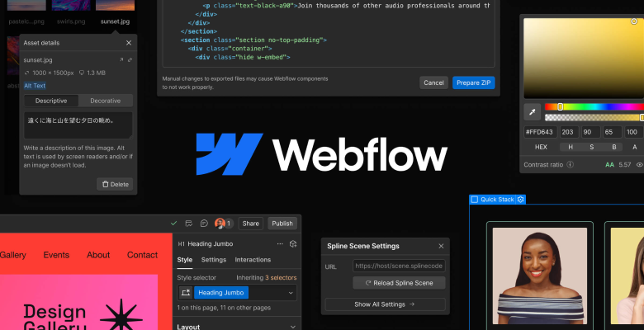Click the #FFD643 hex field
644x330 pixels.
coord(541,132)
